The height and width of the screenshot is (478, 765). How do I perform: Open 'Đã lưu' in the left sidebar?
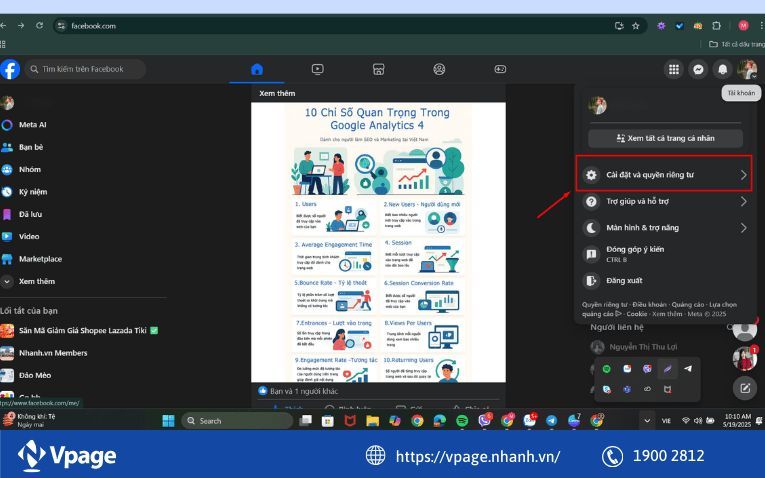[30, 214]
